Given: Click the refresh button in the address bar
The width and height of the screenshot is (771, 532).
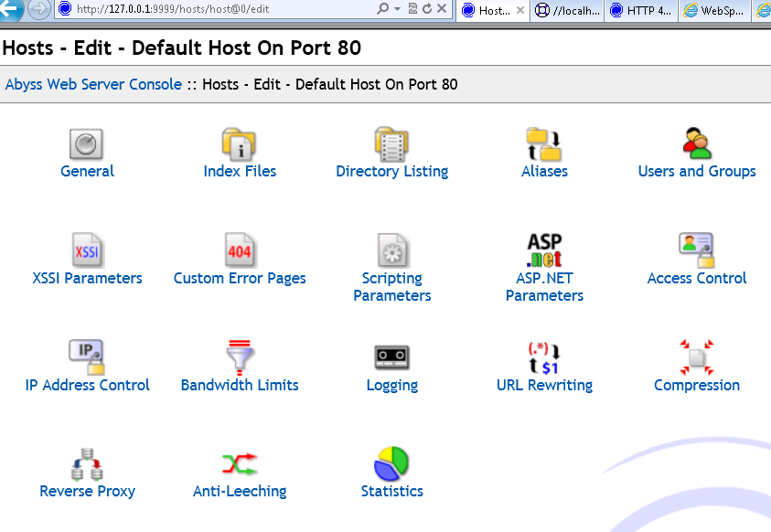Looking at the screenshot, I should coord(426,10).
